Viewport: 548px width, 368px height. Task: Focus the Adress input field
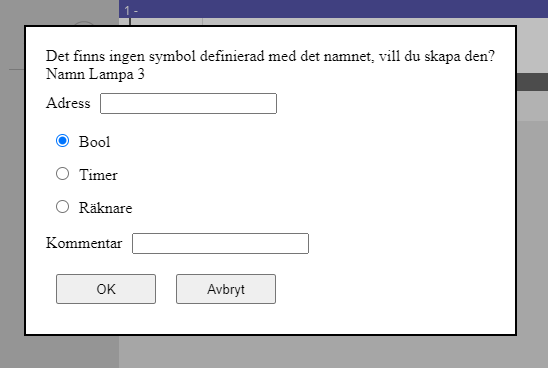coord(188,103)
